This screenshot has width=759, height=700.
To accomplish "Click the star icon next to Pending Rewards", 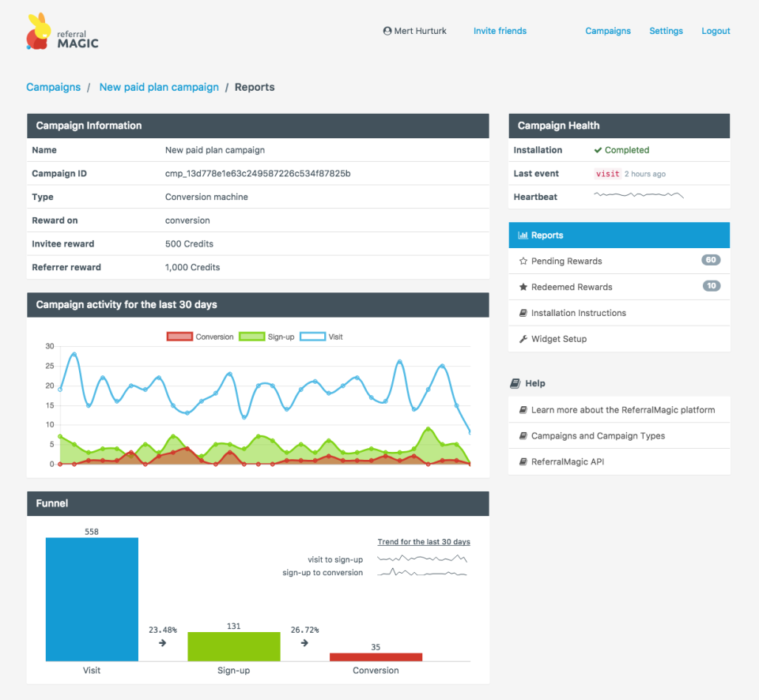I will coord(523,260).
